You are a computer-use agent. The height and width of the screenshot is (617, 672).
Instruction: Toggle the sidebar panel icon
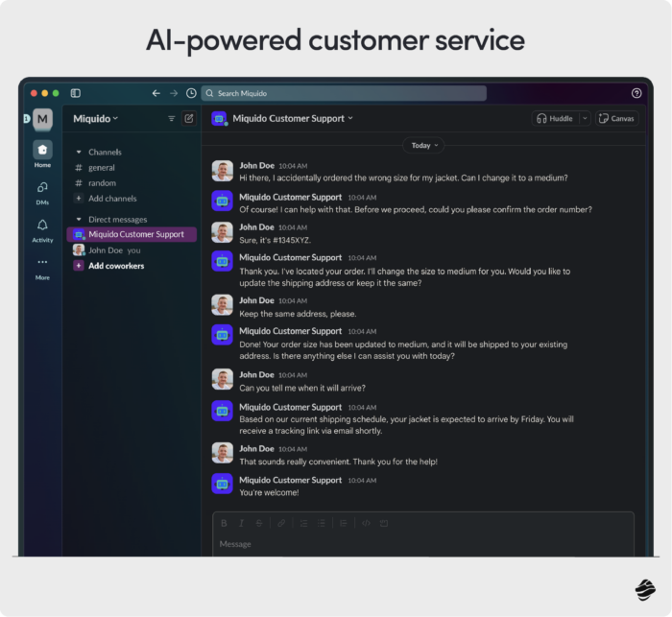76,93
